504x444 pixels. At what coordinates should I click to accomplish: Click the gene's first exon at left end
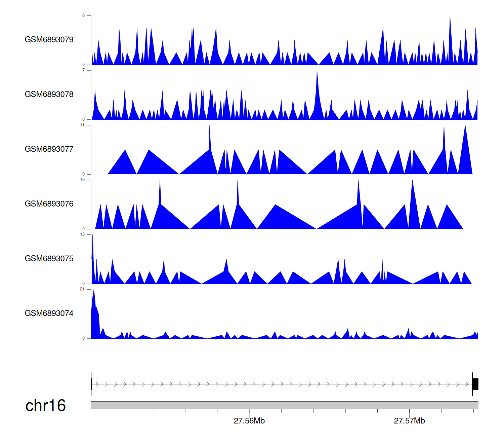tap(91, 384)
